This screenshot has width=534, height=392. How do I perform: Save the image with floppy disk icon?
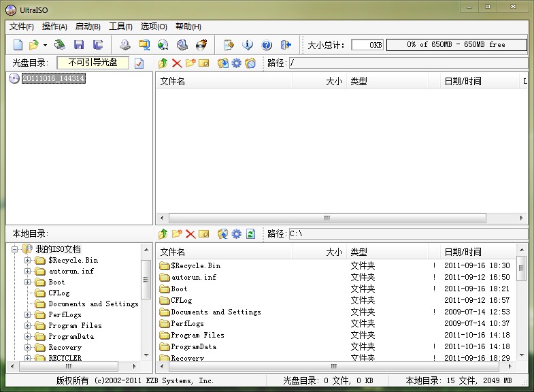point(79,45)
